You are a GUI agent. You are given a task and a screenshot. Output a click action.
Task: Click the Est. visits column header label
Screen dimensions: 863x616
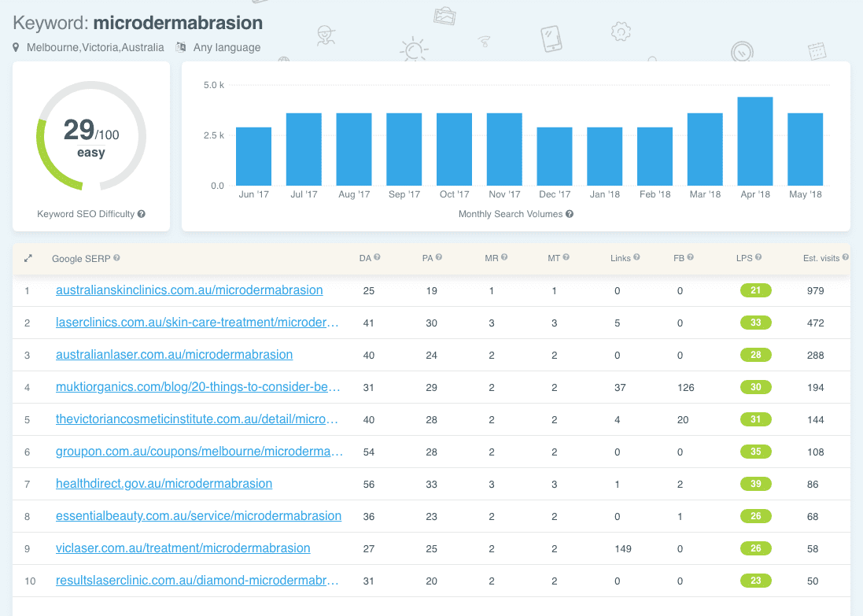point(821,258)
